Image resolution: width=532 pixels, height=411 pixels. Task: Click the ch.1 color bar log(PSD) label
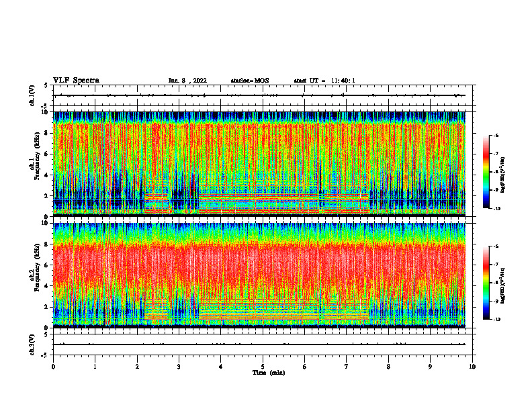pos(503,175)
